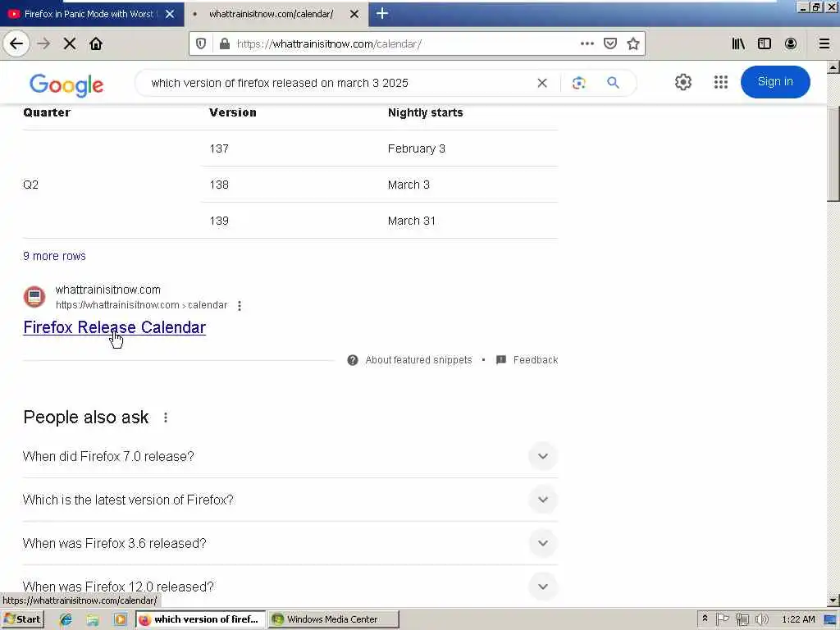
Task: Click the network tray icon
Action: [742, 619]
